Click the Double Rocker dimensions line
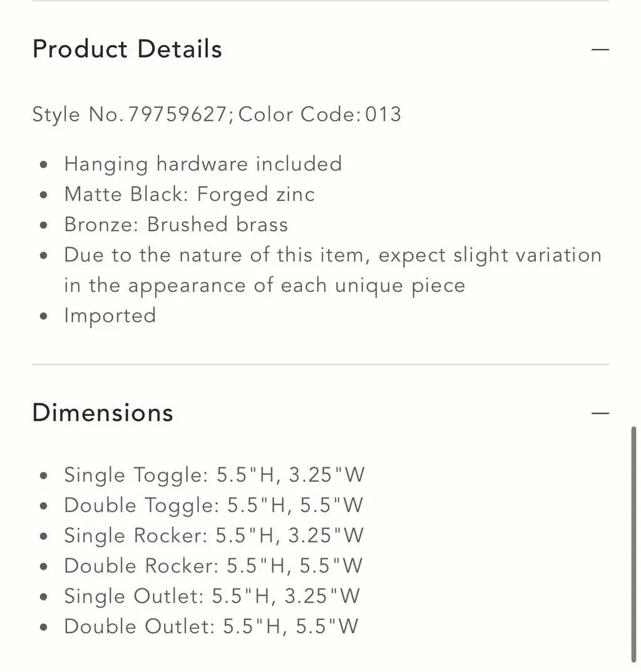The height and width of the screenshot is (672, 641). pyautogui.click(x=213, y=566)
